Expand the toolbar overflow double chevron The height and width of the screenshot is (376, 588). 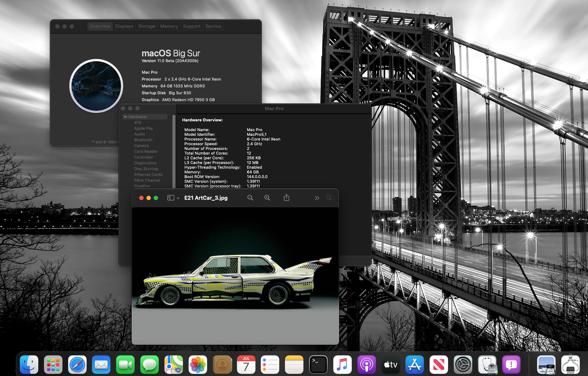(317, 198)
